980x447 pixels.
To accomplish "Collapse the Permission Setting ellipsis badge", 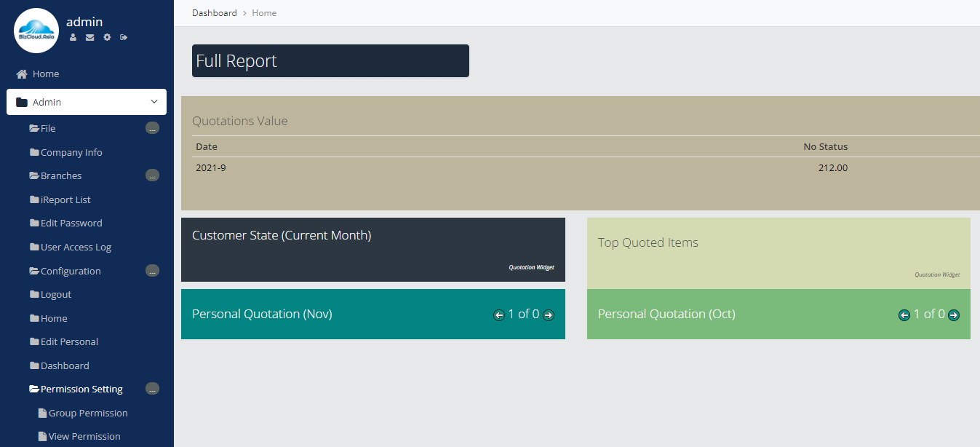I will tap(152, 389).
